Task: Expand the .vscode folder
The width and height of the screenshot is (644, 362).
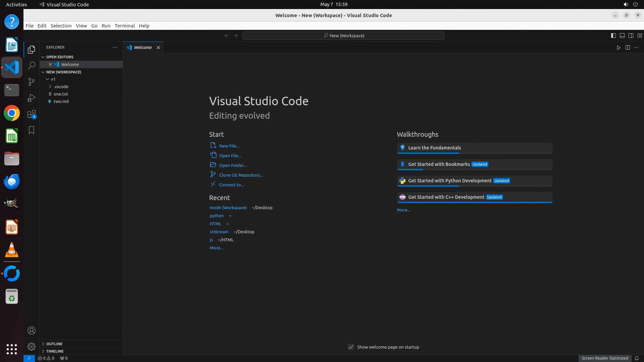Action: point(61,86)
